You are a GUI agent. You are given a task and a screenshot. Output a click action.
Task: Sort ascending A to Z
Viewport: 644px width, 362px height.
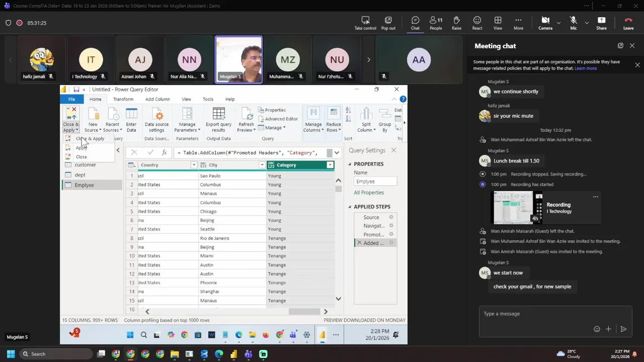pos(348,111)
